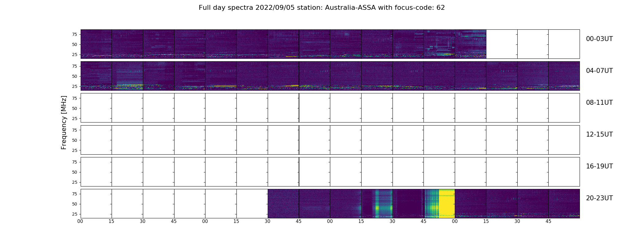Image resolution: width=644 pixels, height=245 pixels.
Task: Select the '08-11UT' row label
Action: 599,103
